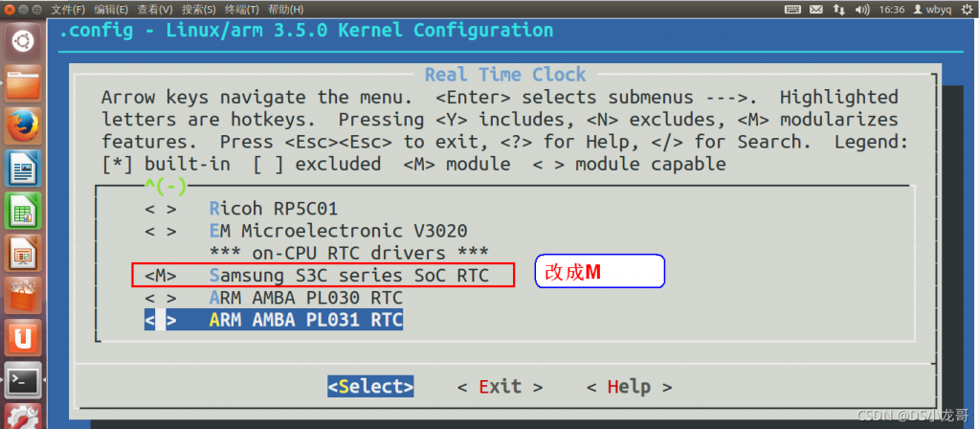Image resolution: width=980 pixels, height=429 pixels.
Task: Open the 文件(F) menu
Action: 68,10
